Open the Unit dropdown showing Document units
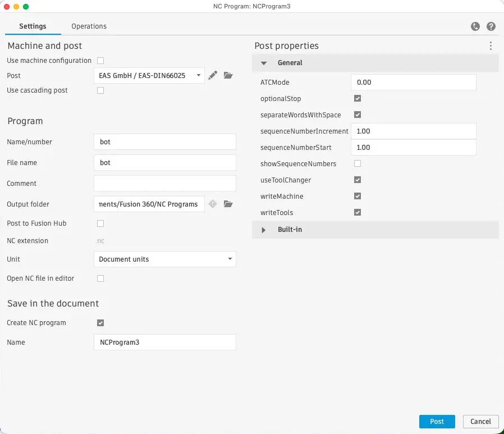The width and height of the screenshot is (504, 434). pos(164,259)
